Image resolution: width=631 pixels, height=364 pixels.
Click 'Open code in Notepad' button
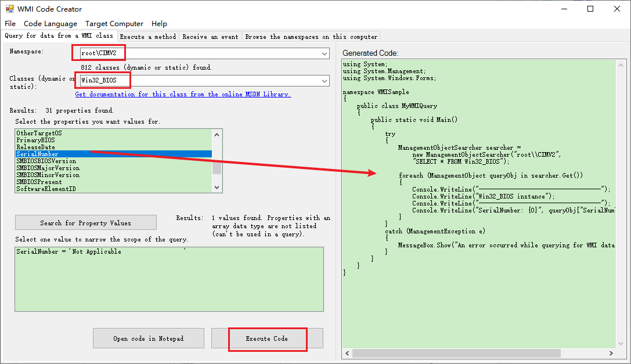click(148, 338)
